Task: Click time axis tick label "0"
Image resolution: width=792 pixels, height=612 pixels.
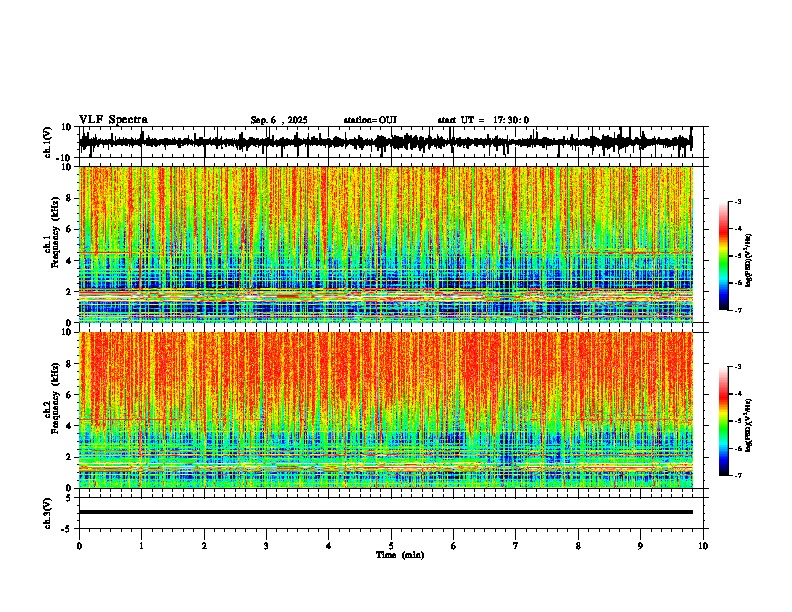Action: (79, 546)
